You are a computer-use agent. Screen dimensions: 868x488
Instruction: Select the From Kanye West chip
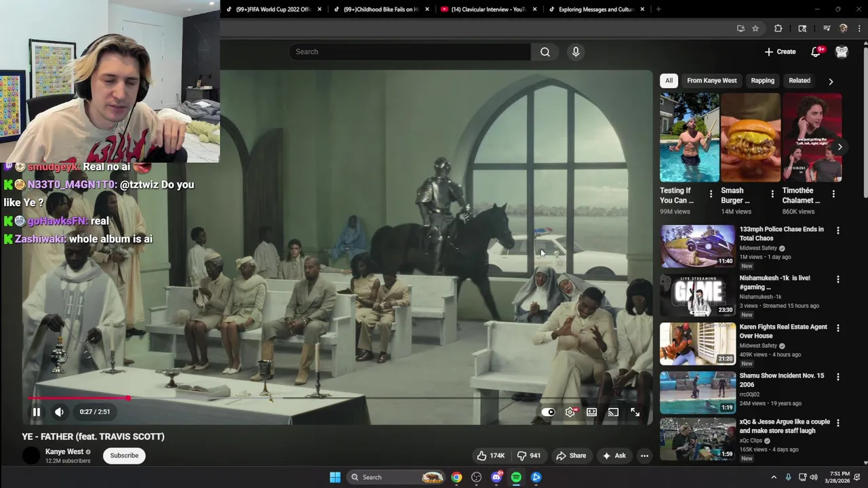coord(711,81)
